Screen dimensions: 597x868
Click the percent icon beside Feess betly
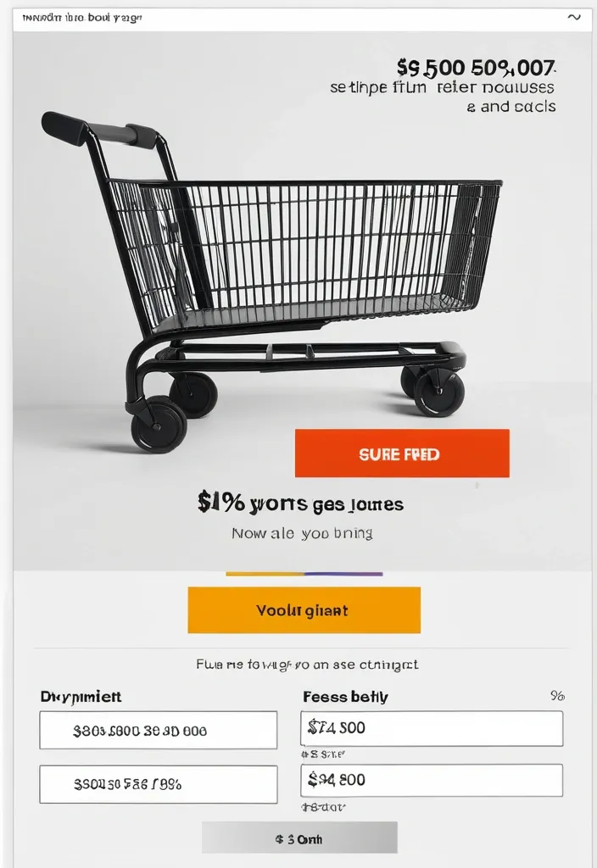point(557,696)
